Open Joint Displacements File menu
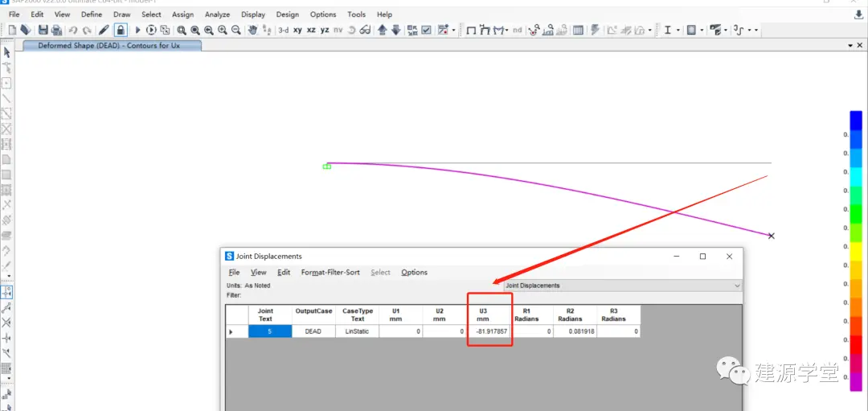This screenshot has width=868, height=411. pos(234,272)
